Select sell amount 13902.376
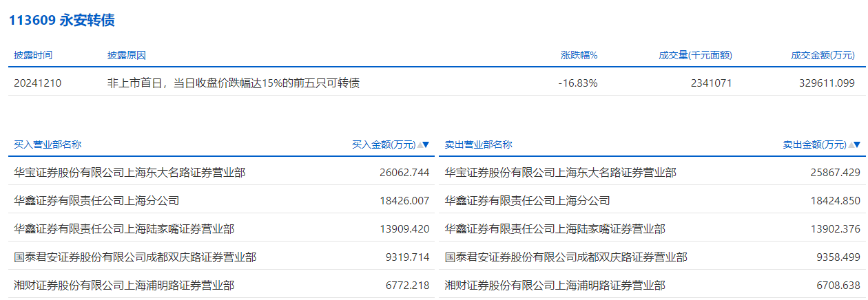Image resolution: width=868 pixels, height=300 pixels. (x=836, y=229)
